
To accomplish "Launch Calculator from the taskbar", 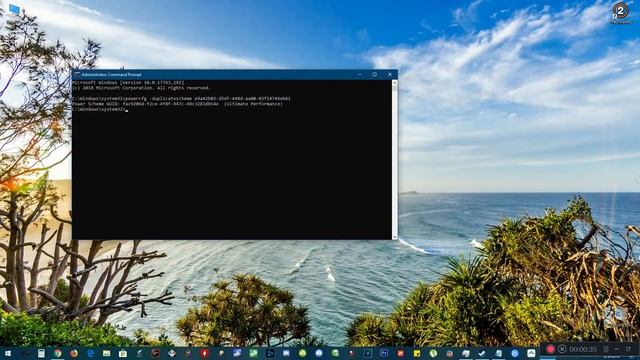I will 41,353.
